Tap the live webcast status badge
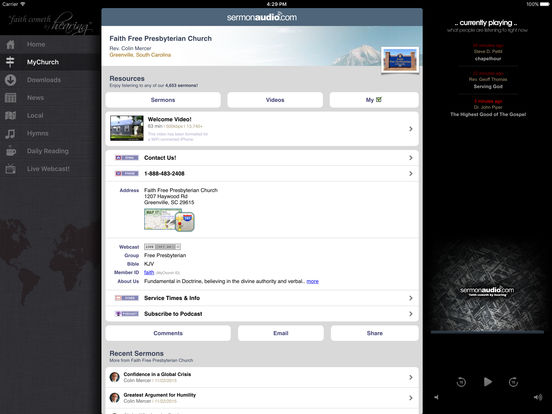 point(162,247)
